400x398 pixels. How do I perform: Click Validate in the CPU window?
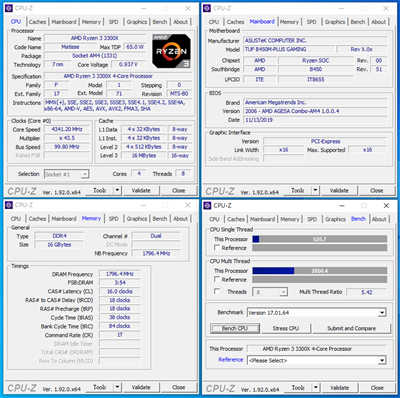point(141,190)
